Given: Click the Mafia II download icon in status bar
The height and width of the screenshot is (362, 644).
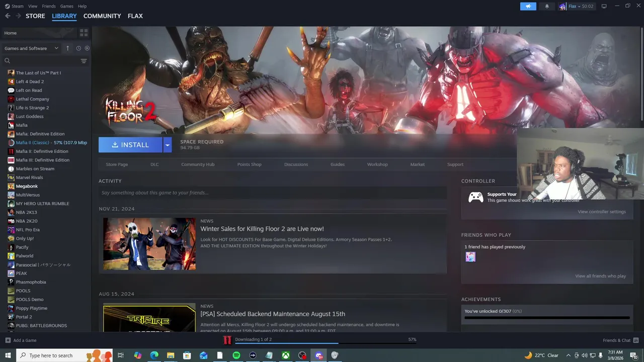Looking at the screenshot, I should [227, 340].
